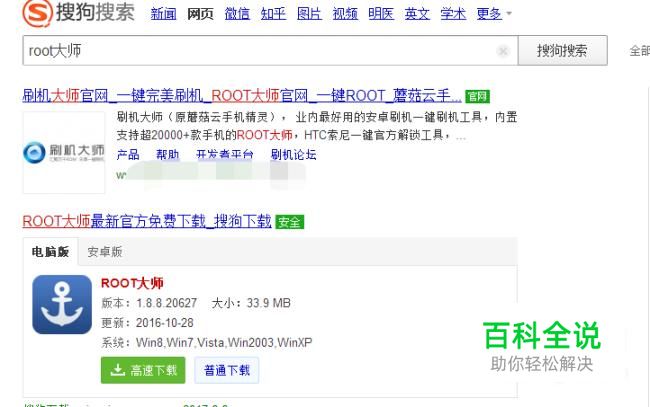The width and height of the screenshot is (650, 407).
Task: Click the Sogou logo icon
Action: 38,12
